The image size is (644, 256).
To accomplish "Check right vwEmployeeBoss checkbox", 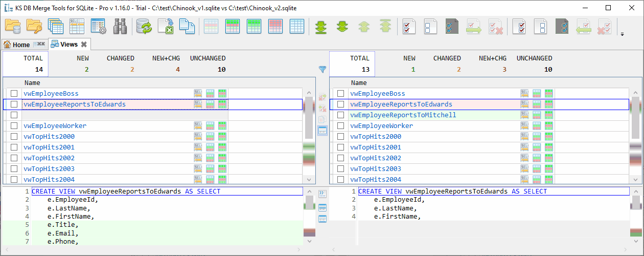I will (341, 93).
